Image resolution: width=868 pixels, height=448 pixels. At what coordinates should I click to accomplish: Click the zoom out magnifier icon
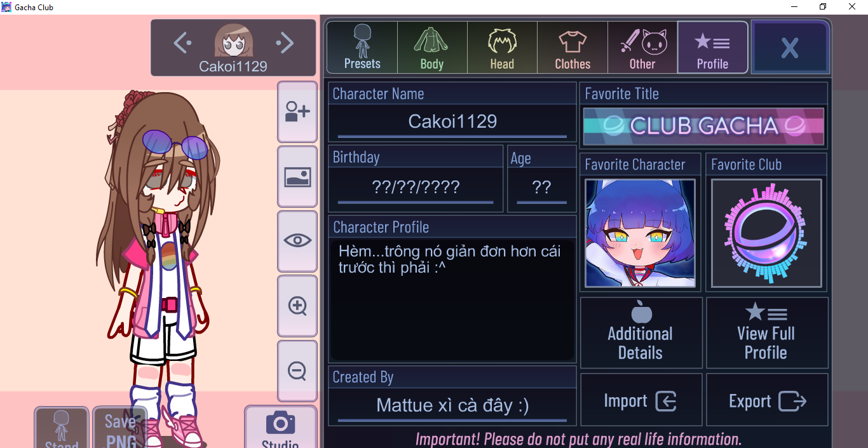point(297,370)
